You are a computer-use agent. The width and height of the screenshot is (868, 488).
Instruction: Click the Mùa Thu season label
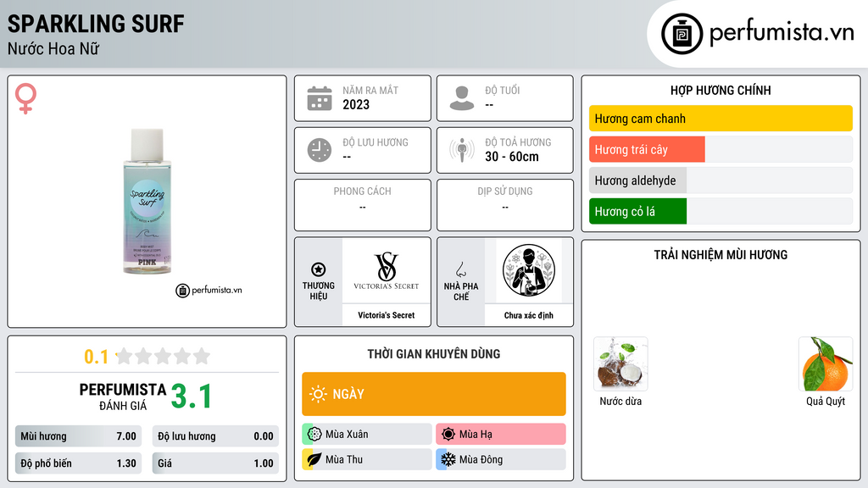[344, 459]
